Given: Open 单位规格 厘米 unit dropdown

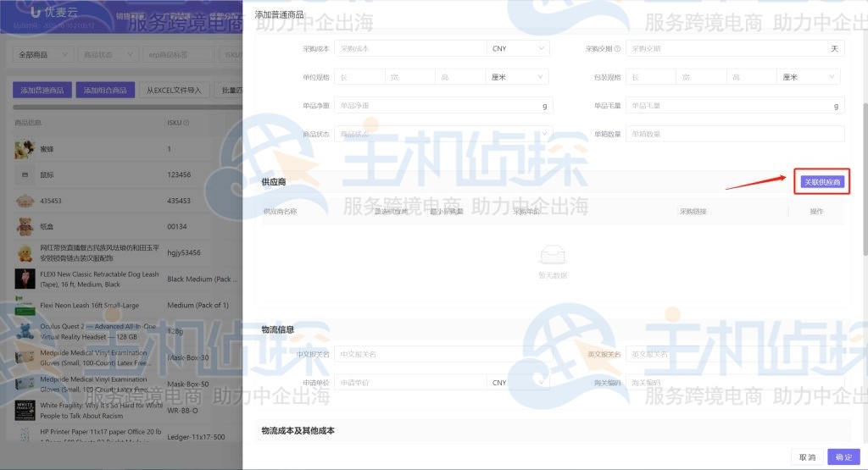Looking at the screenshot, I should click(x=516, y=77).
